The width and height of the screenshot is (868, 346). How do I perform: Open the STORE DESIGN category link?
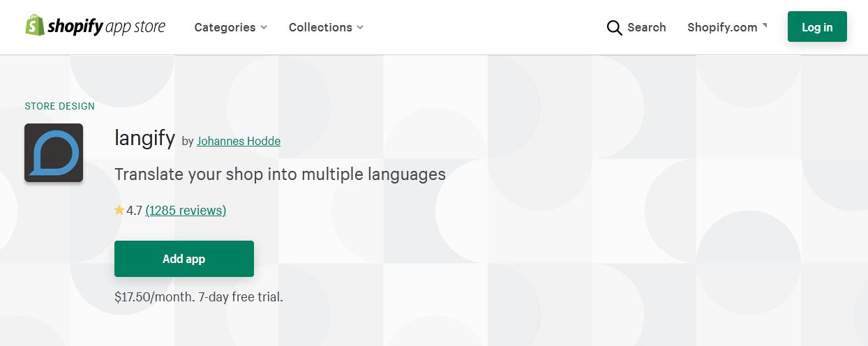coord(59,106)
